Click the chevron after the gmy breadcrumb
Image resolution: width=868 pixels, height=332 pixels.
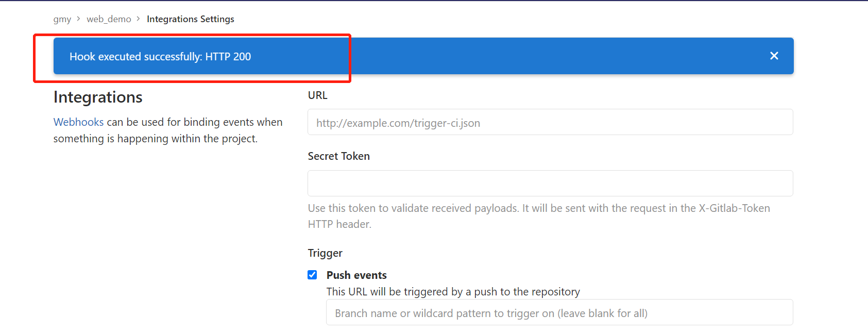78,19
